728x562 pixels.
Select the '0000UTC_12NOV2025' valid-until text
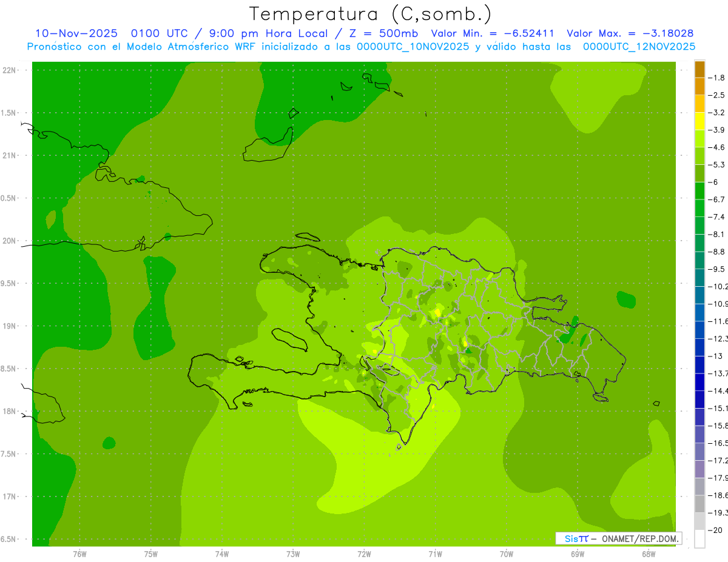pyautogui.click(x=639, y=47)
